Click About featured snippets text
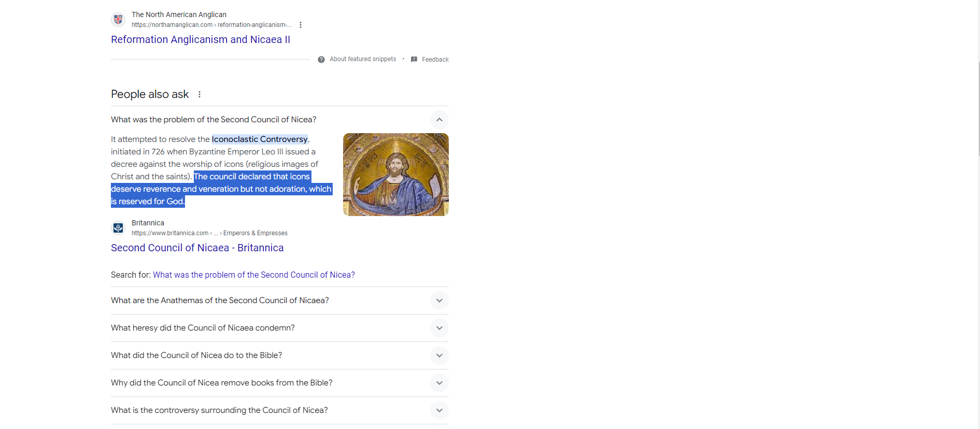Viewport: 980px width, 429px height. [363, 60]
